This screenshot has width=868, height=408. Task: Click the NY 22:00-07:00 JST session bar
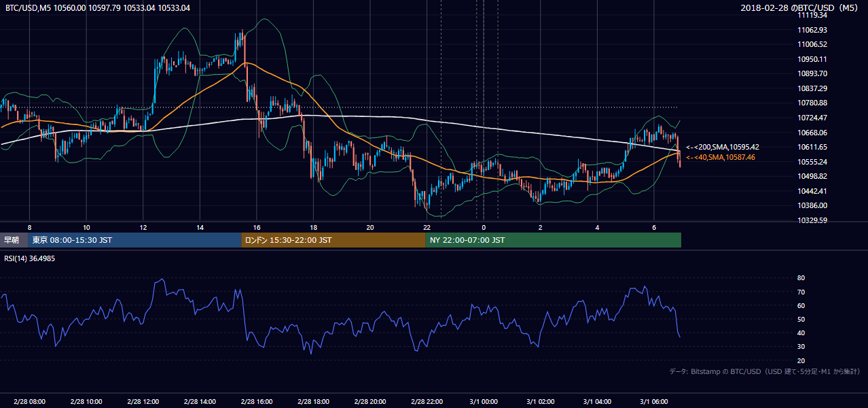554,240
